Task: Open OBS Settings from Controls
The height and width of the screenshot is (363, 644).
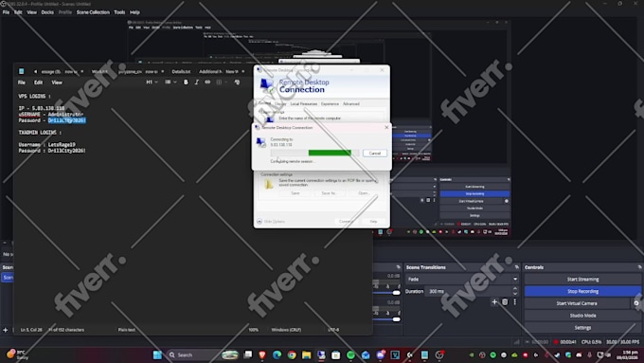Action: pyautogui.click(x=582, y=328)
